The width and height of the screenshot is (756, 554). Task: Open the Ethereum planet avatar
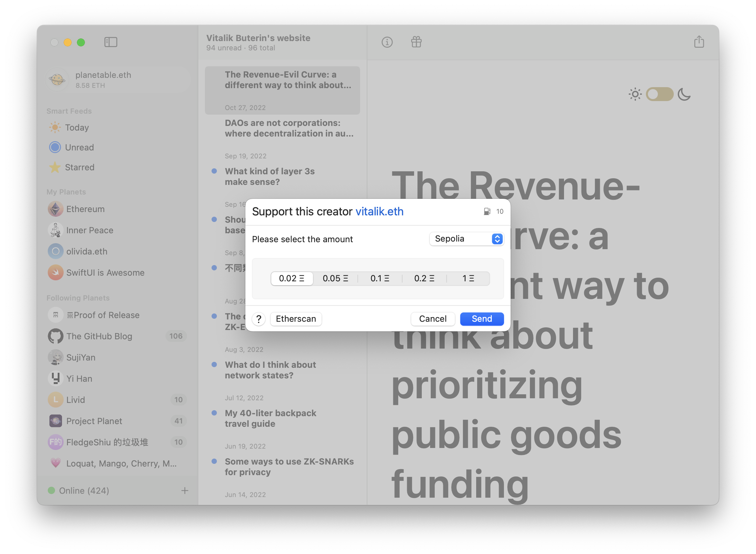tap(56, 209)
